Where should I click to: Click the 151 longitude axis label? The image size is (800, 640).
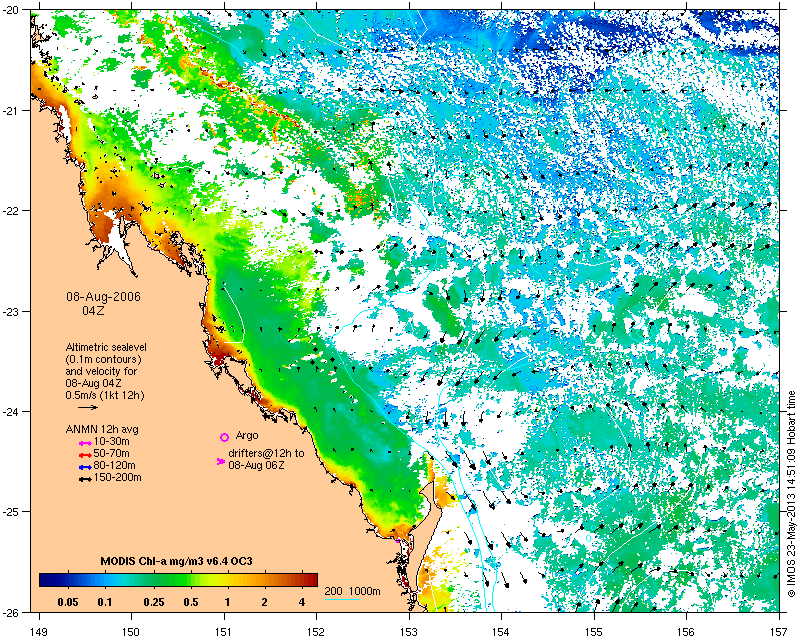[x=224, y=632]
